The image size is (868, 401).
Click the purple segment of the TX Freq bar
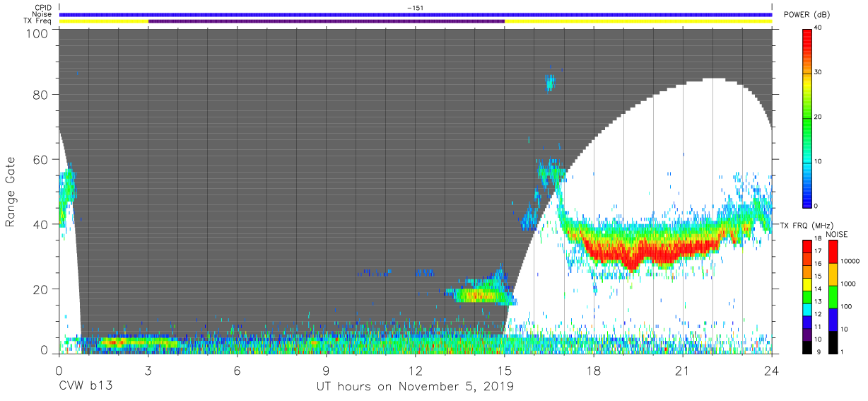[x=327, y=21]
